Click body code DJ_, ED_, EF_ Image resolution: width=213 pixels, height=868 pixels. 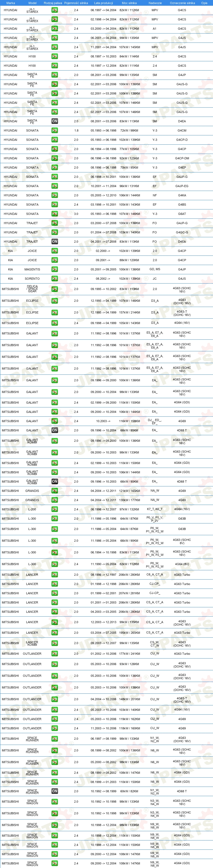point(155,421)
